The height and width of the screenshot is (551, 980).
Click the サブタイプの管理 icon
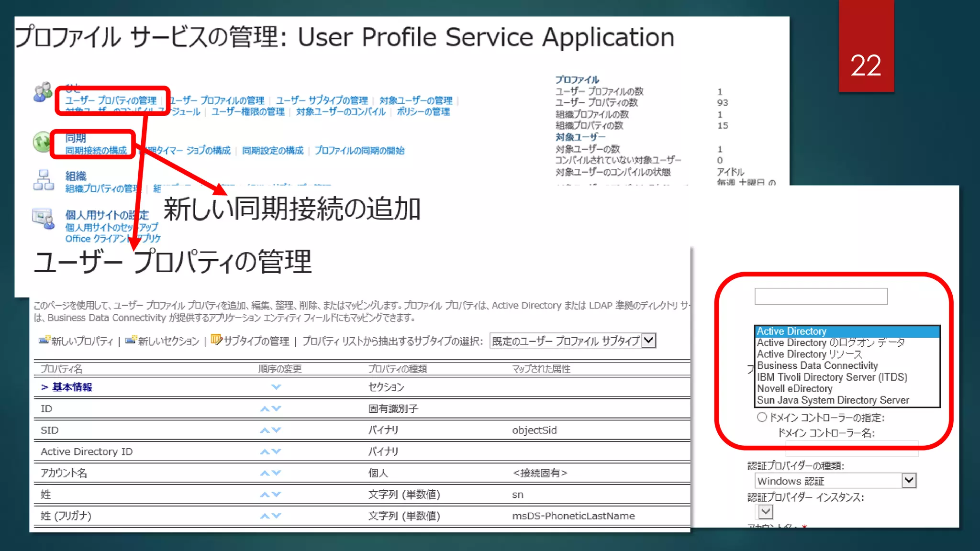(216, 340)
